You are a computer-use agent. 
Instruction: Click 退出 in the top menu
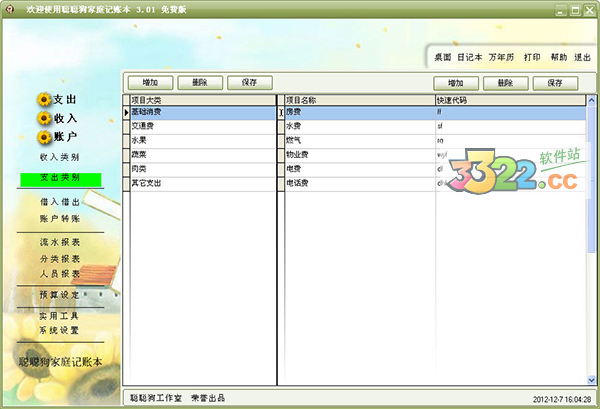[x=582, y=57]
